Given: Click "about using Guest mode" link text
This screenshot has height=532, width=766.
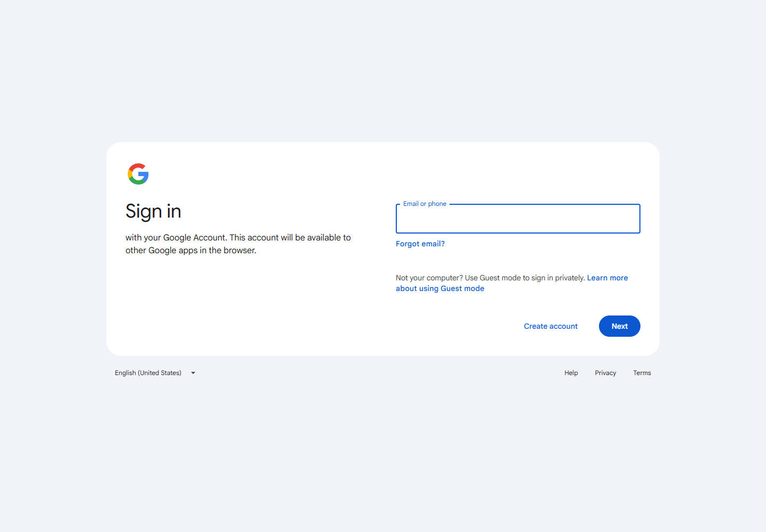Looking at the screenshot, I should [x=440, y=288].
